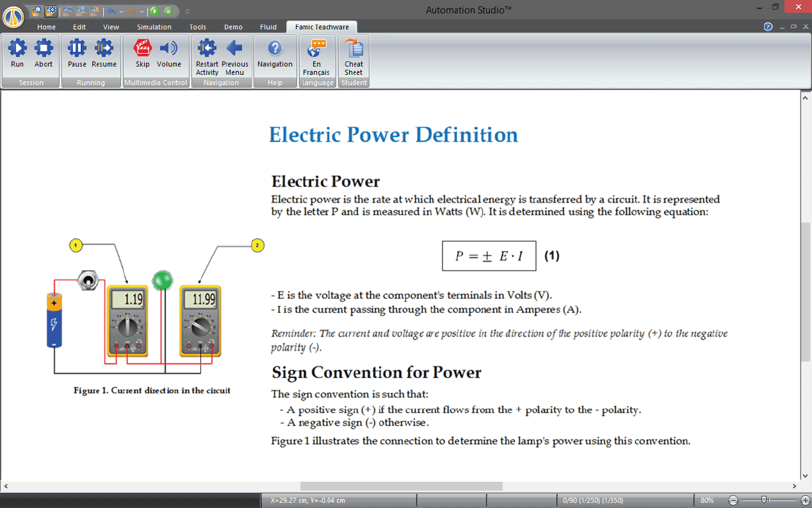The height and width of the screenshot is (508, 812).
Task: Click the zoom slider handle
Action: pyautogui.click(x=764, y=500)
